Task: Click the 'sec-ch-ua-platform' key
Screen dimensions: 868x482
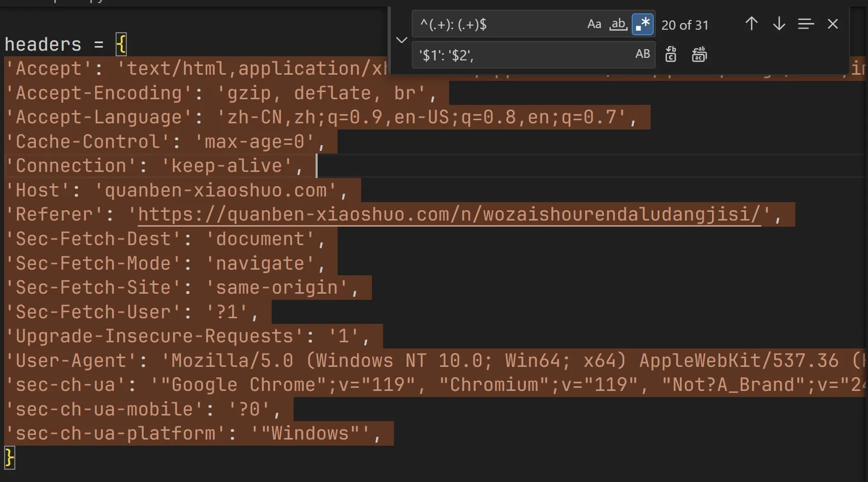Action: click(x=116, y=433)
